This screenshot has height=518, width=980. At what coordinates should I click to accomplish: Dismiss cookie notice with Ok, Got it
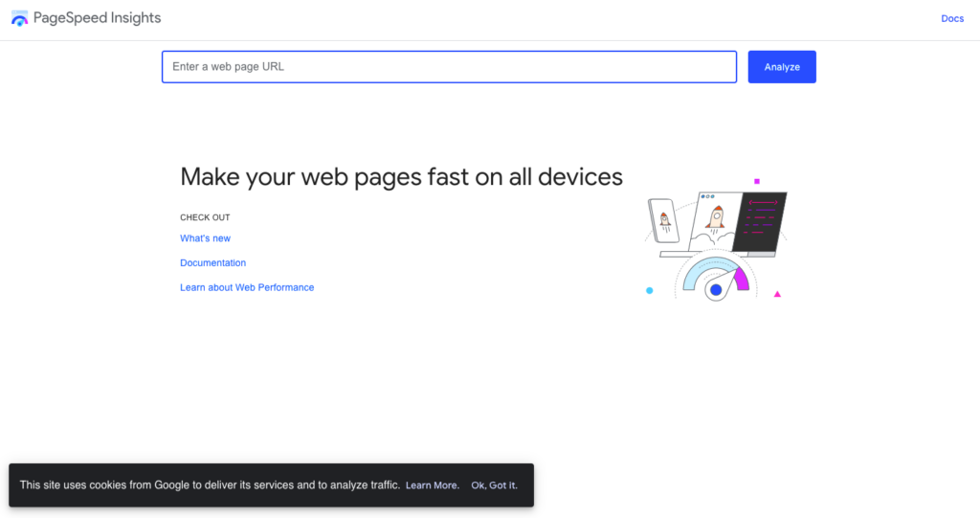click(x=494, y=485)
